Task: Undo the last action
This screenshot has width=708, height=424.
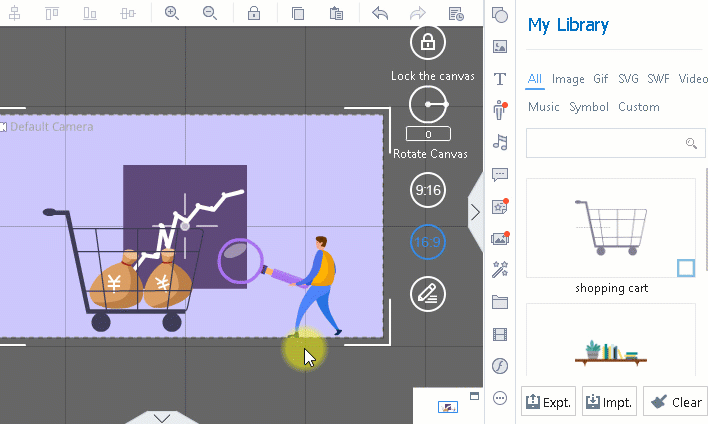Action: [x=380, y=13]
